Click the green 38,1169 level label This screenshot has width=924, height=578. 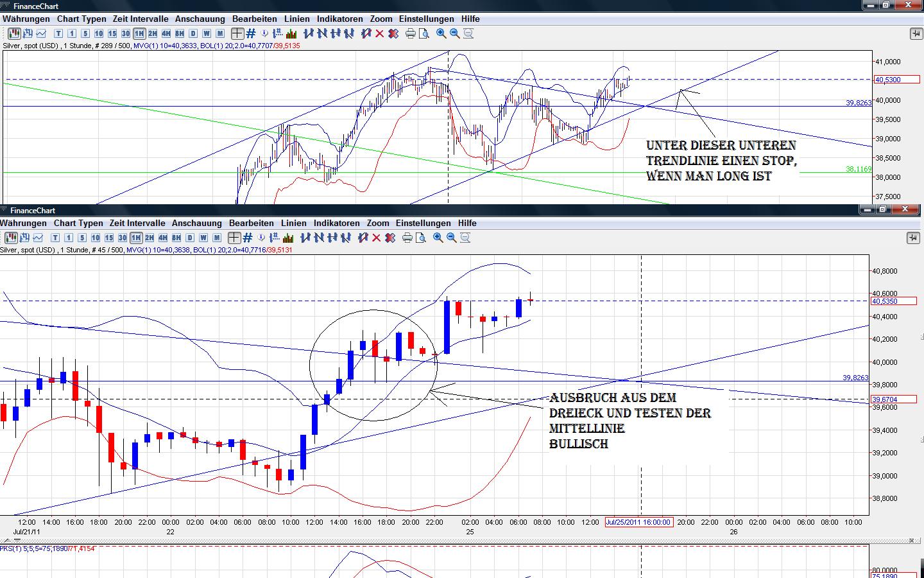[x=859, y=169]
